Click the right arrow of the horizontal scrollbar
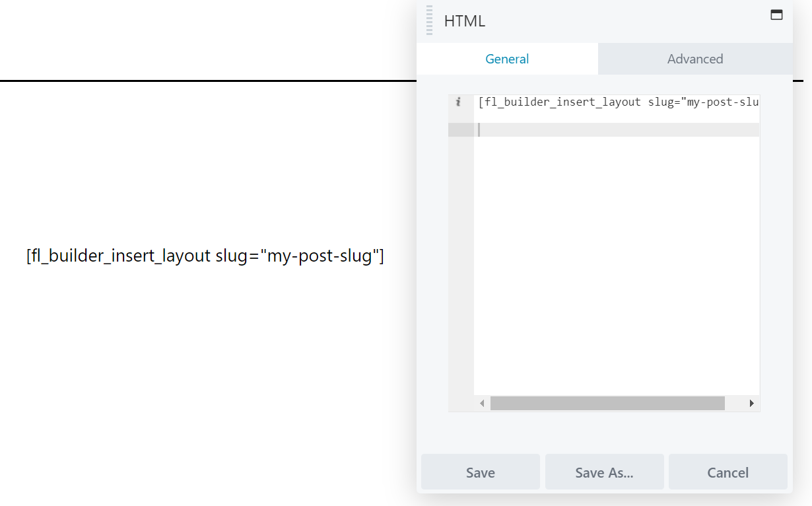The height and width of the screenshot is (506, 812). point(751,403)
